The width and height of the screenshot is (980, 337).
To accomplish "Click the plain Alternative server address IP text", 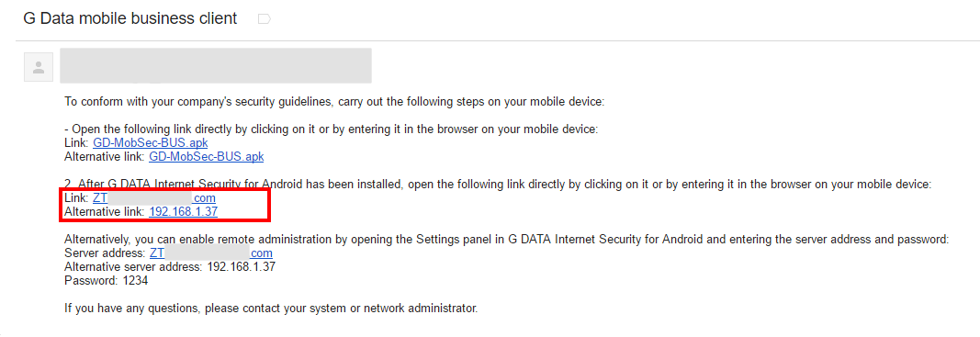I will [242, 267].
